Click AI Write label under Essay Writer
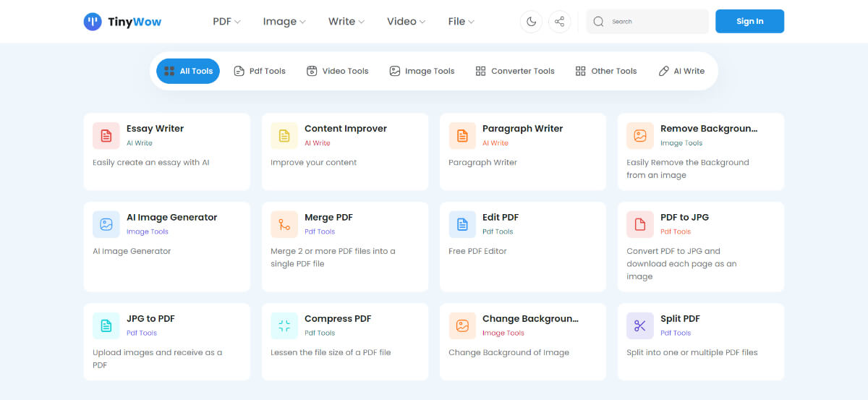The image size is (868, 400). pyautogui.click(x=140, y=143)
